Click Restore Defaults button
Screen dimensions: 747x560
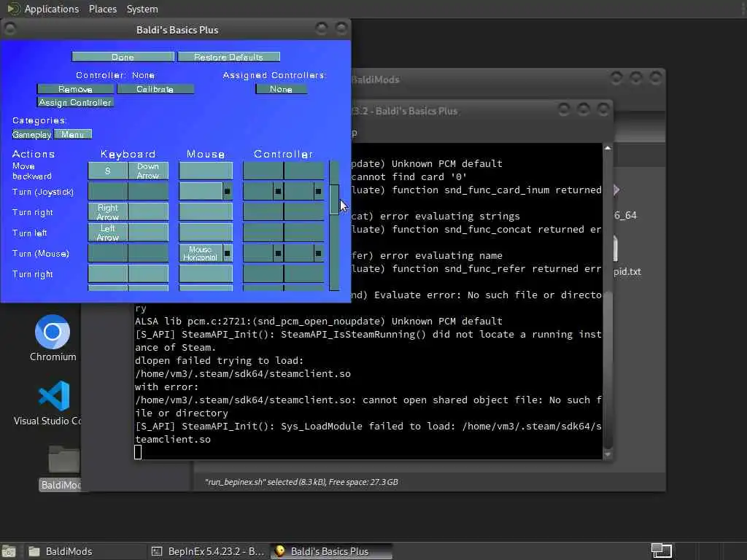click(228, 57)
